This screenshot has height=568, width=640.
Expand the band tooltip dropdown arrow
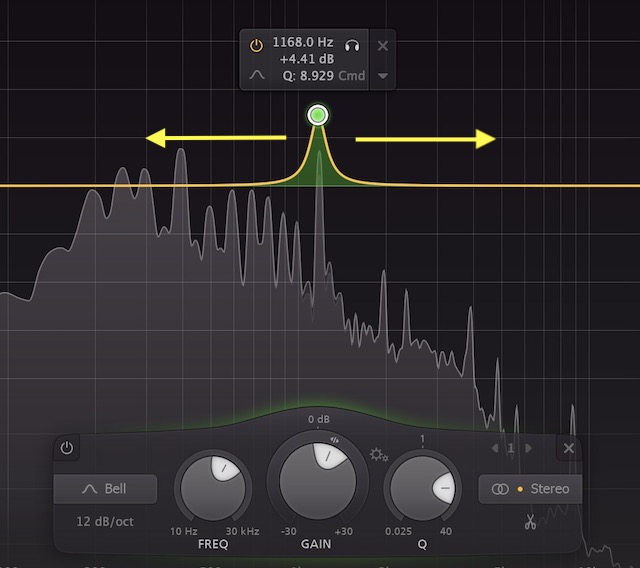(384, 76)
